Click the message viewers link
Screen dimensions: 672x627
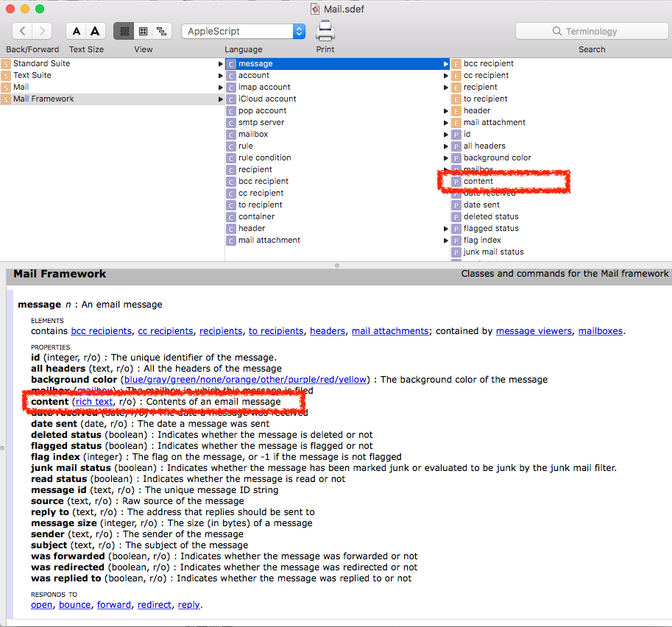pos(533,331)
